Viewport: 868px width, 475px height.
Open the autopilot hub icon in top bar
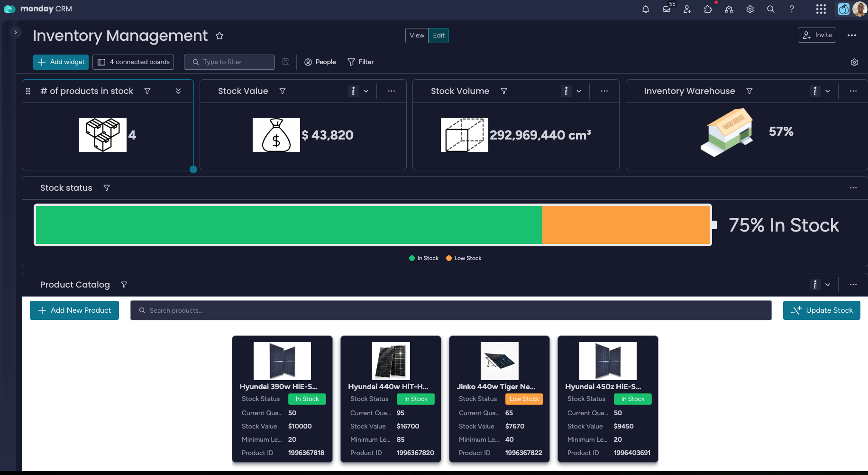tap(729, 9)
